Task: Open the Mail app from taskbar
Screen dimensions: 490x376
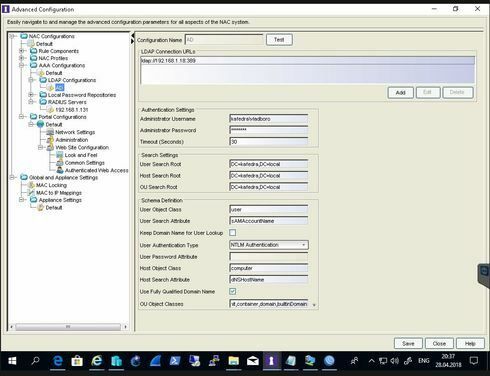Action: pyautogui.click(x=253, y=361)
